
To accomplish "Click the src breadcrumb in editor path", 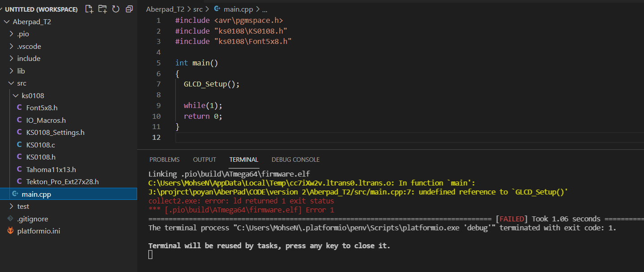I will pyautogui.click(x=198, y=9).
